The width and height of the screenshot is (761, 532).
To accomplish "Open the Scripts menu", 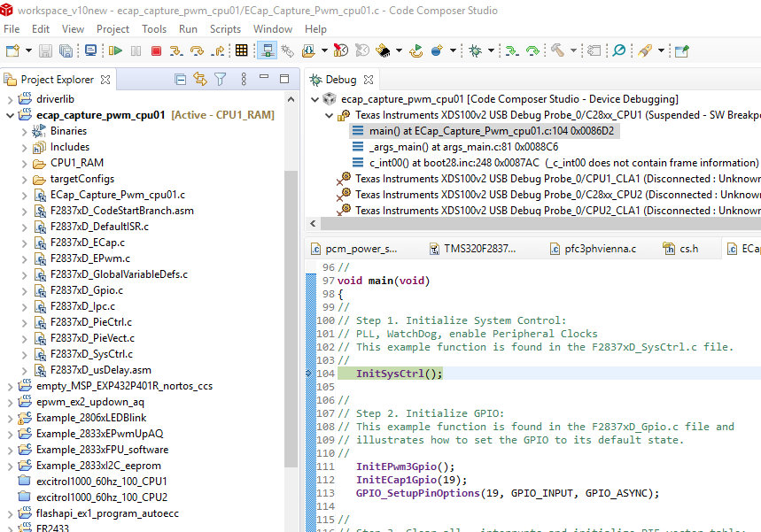I will [225, 28].
